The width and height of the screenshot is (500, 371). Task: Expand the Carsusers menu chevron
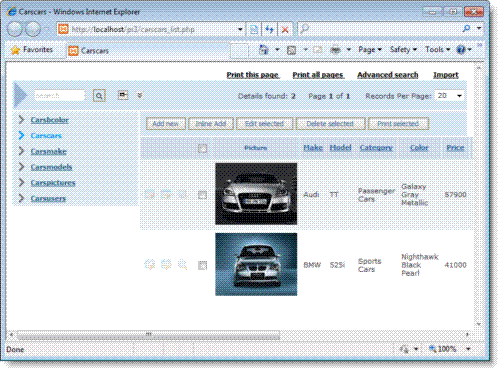pyautogui.click(x=21, y=198)
